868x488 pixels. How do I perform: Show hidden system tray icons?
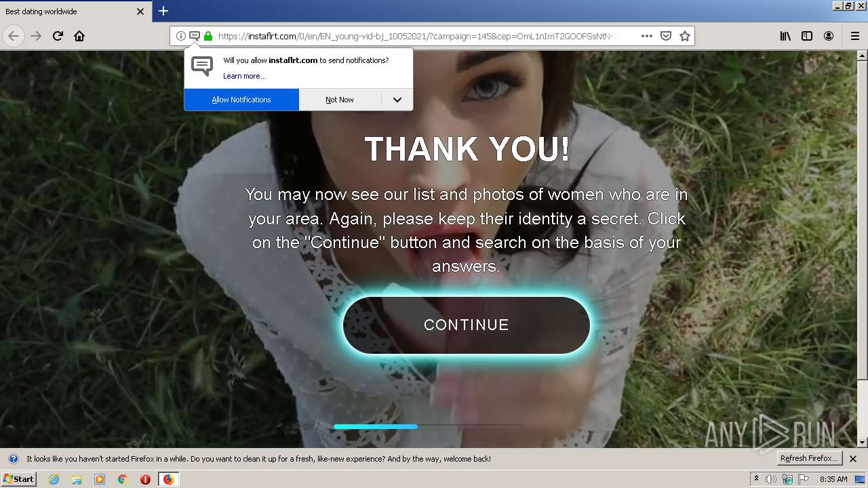756,479
